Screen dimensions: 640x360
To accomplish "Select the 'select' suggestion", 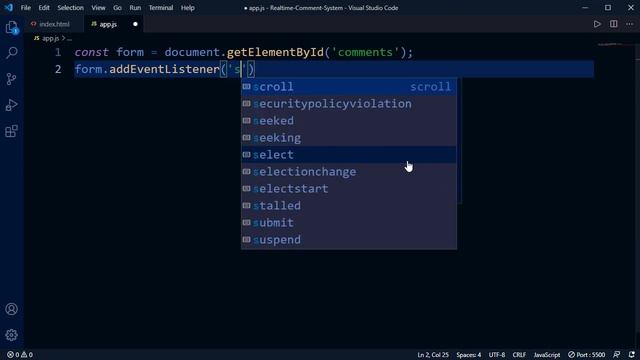I will (x=349, y=155).
